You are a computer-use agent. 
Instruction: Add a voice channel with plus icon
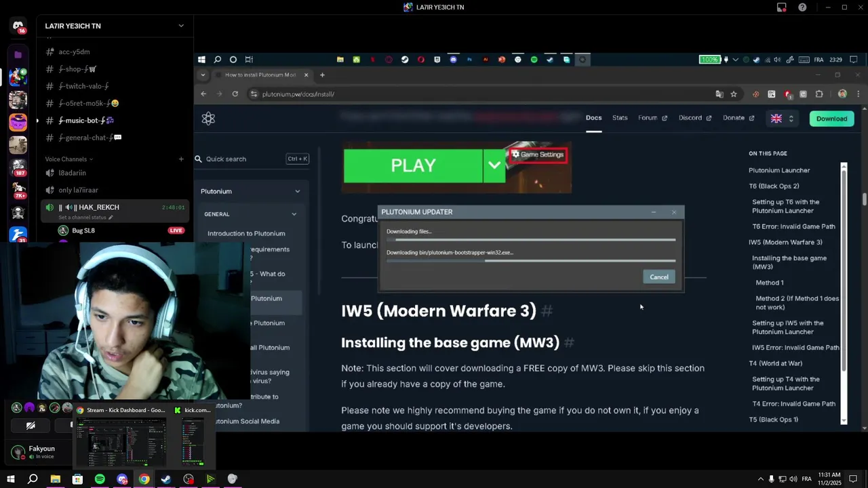click(181, 159)
